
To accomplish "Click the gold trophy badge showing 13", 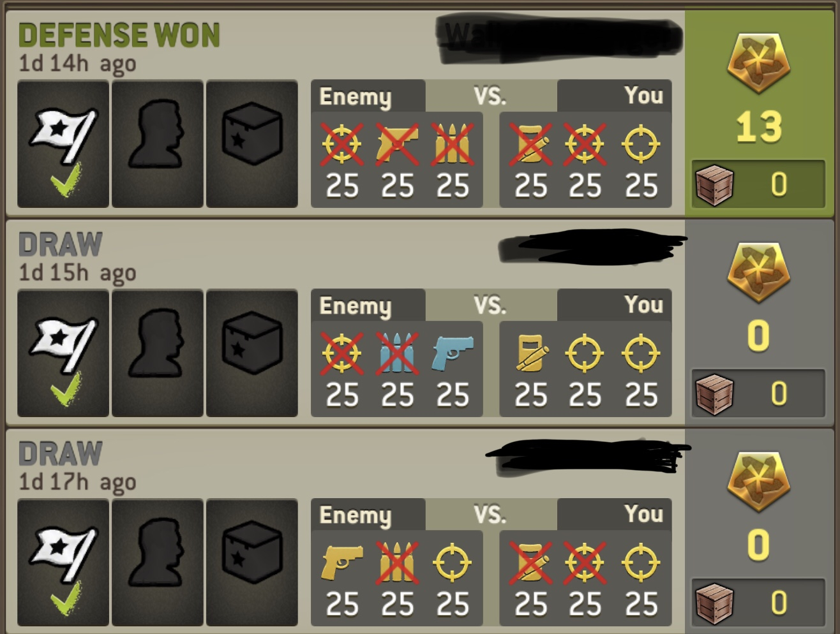I will 758,63.
